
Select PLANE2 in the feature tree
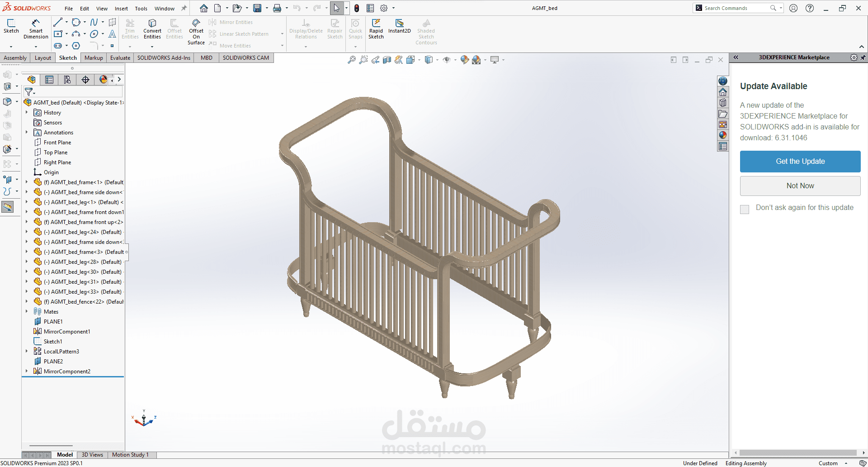[53, 362]
